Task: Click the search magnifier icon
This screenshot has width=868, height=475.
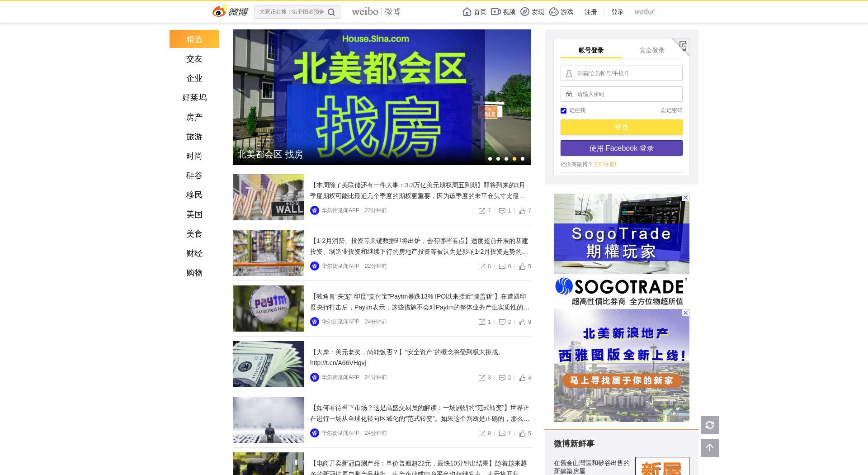Action: point(331,12)
